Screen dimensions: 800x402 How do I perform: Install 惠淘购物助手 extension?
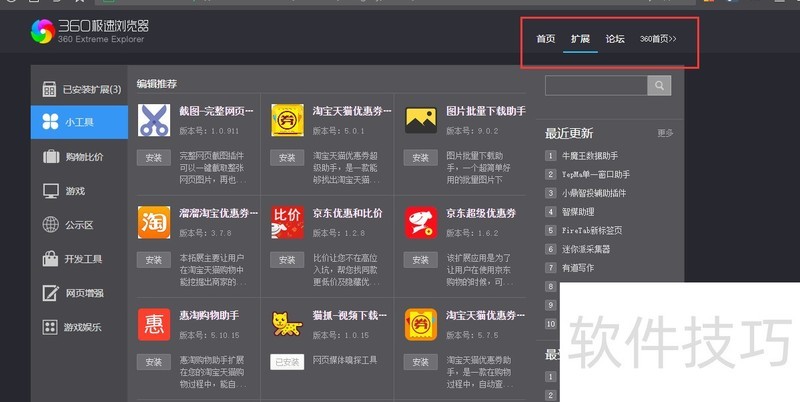coord(154,362)
